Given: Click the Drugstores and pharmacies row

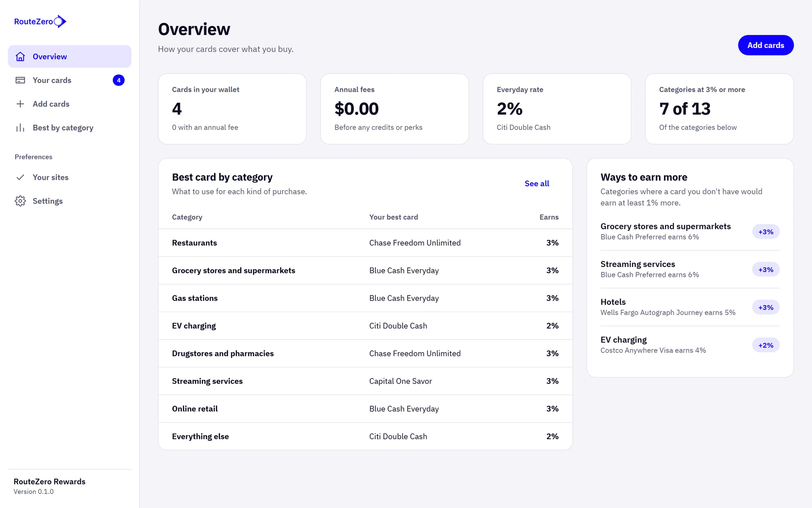Looking at the screenshot, I should pyautogui.click(x=365, y=353).
